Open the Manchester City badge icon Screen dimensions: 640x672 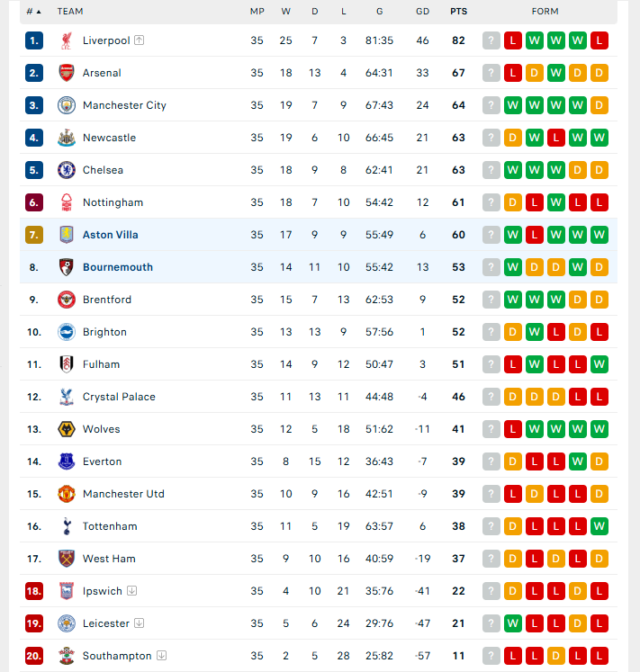tap(67, 105)
